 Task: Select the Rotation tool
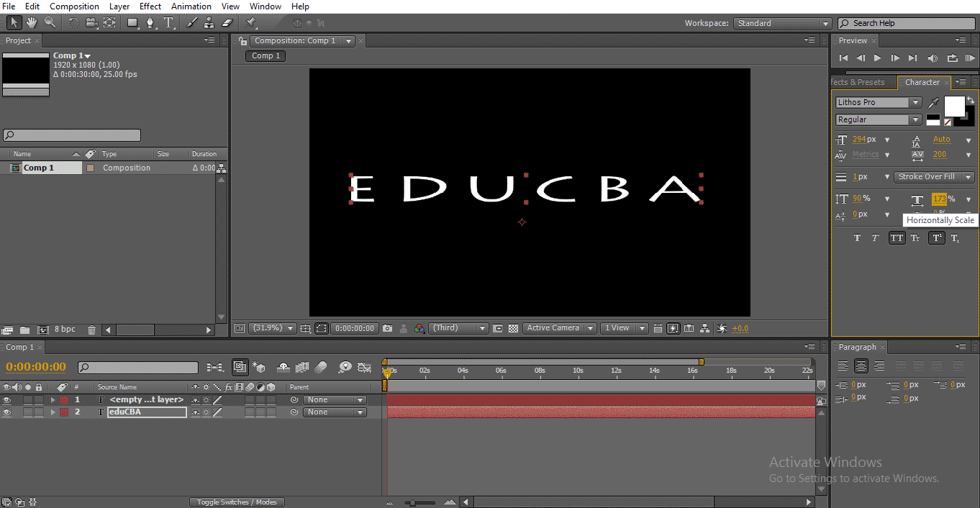[x=73, y=23]
